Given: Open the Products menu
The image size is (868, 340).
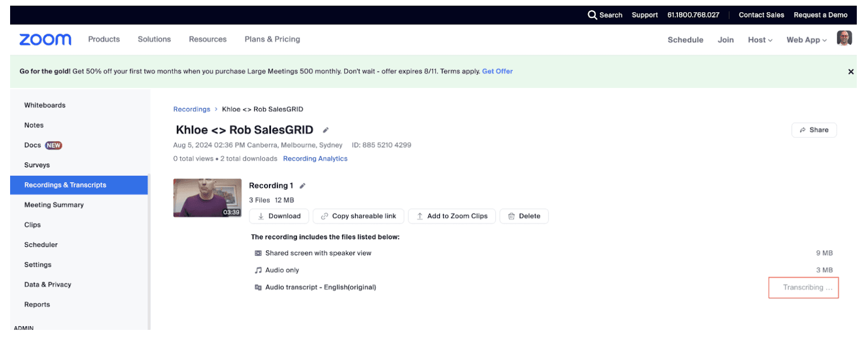Looking at the screenshot, I should coord(104,39).
